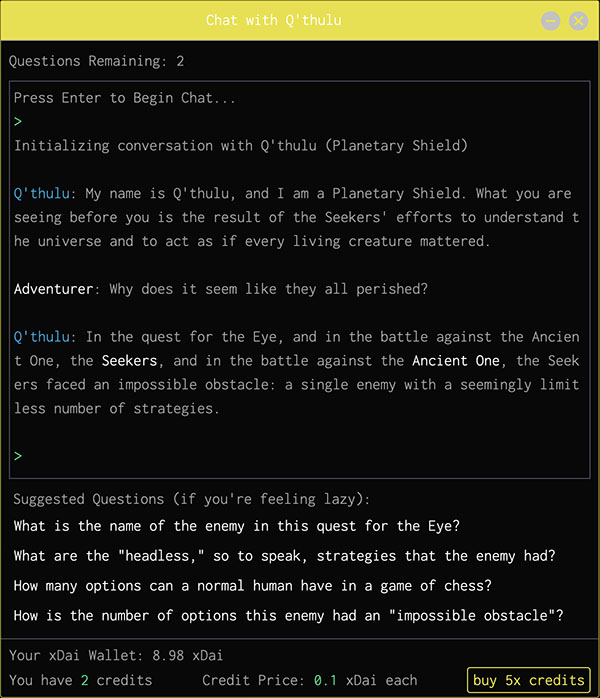Click the Adventurer speaker label
Image resolution: width=600 pixels, height=698 pixels.
pos(53,289)
